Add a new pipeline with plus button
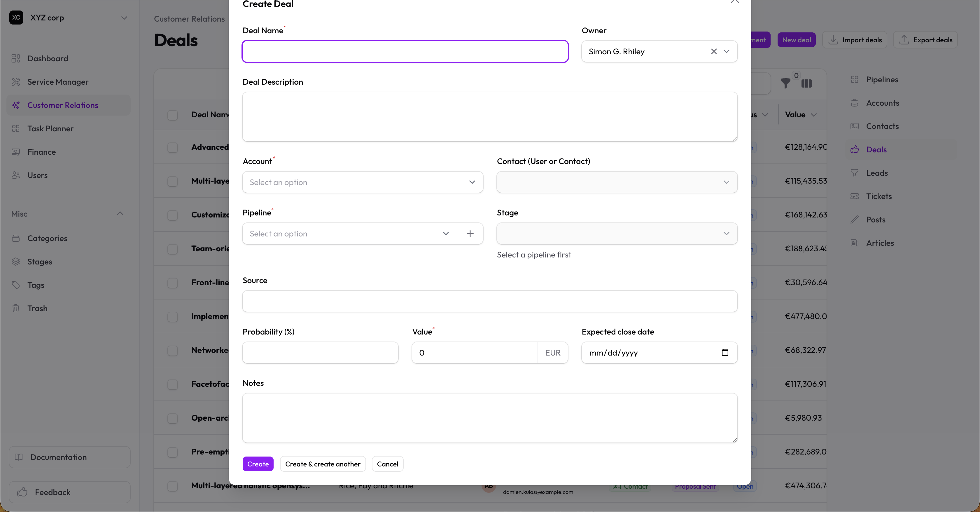 [470, 234]
